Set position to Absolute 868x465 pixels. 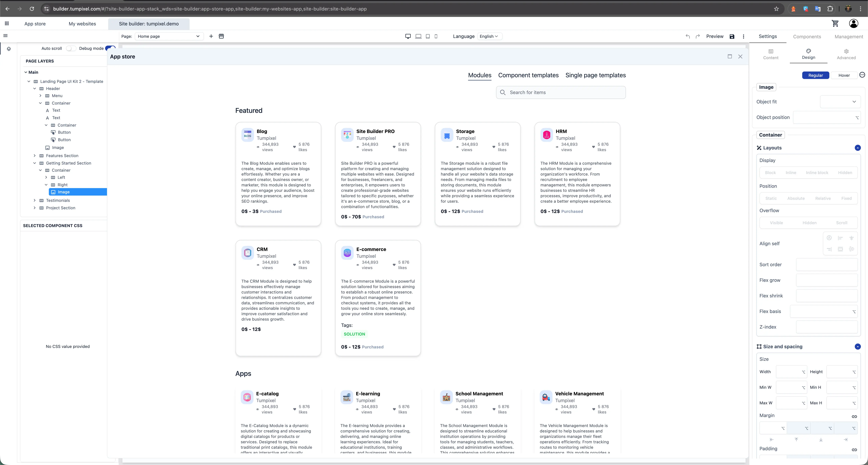pyautogui.click(x=796, y=198)
